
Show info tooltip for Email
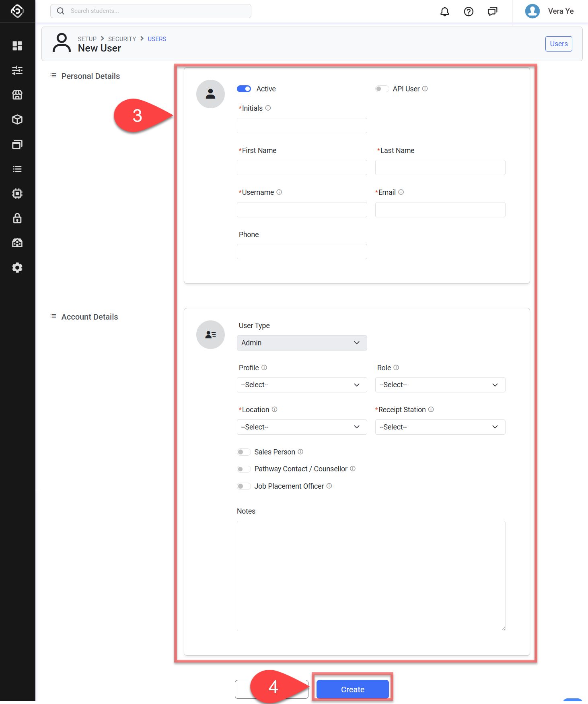pos(401,192)
